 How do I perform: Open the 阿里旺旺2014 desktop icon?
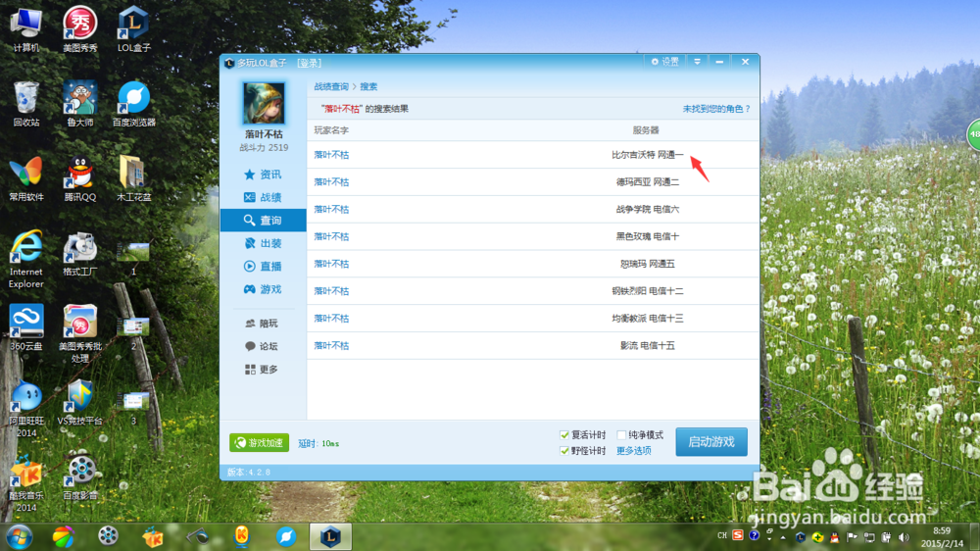(x=25, y=408)
